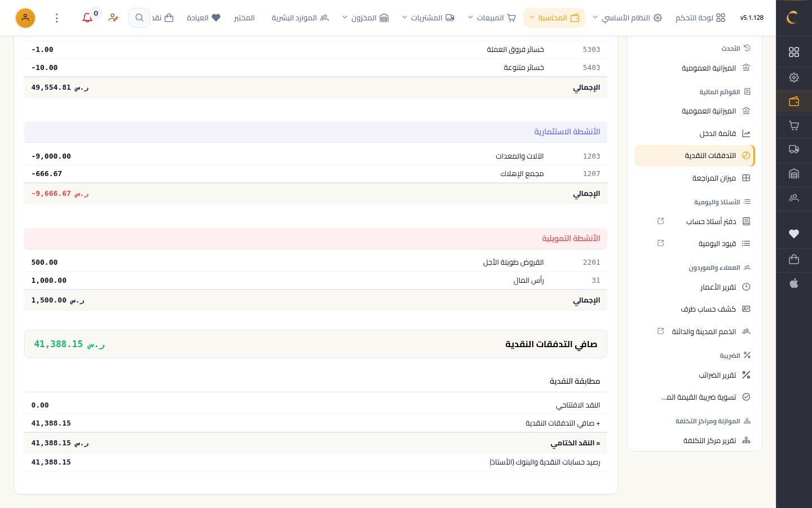The width and height of the screenshot is (812, 508).
Task: Open تقرير الضرائب report link
Action: (695, 375)
